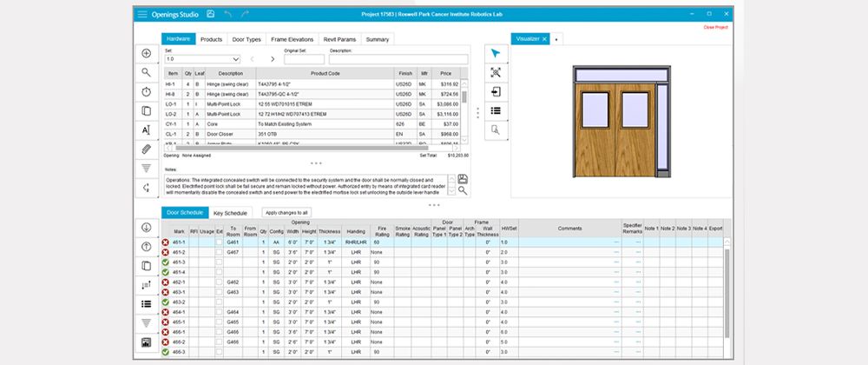This screenshot has height=365, width=868.
Task: Click the move-down arrow icon in door schedule sidebar
Action: pyautogui.click(x=146, y=227)
